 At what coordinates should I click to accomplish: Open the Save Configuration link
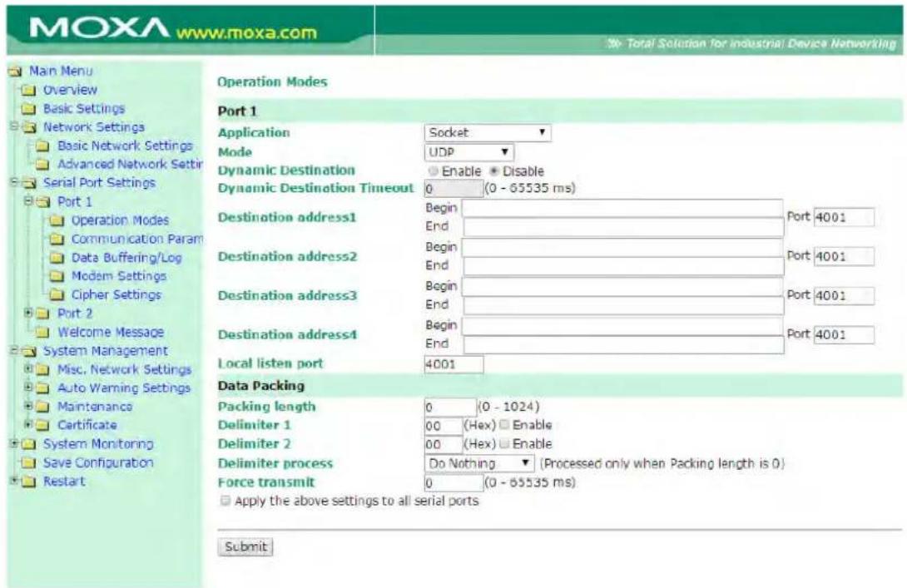click(98, 462)
